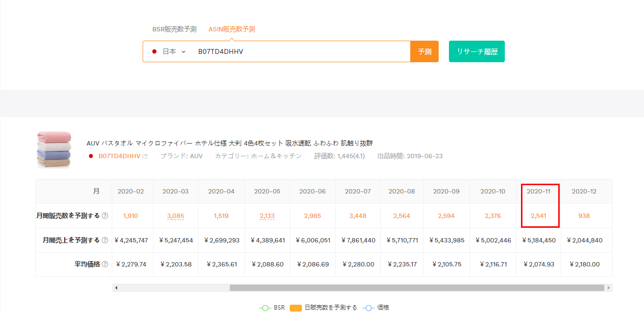Click the towel product thumbnail
The width and height of the screenshot is (644, 314).
pos(54,149)
